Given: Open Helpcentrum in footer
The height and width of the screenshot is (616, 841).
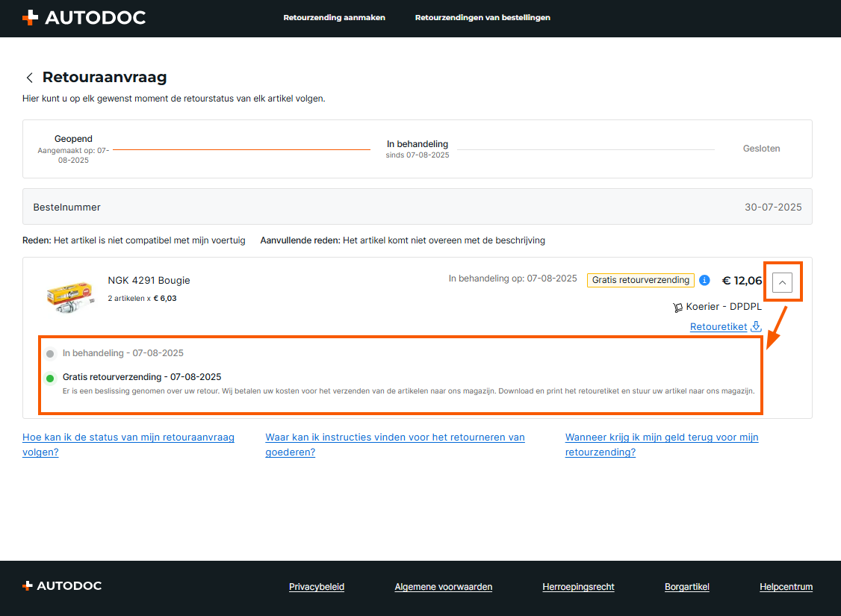Looking at the screenshot, I should (786, 587).
